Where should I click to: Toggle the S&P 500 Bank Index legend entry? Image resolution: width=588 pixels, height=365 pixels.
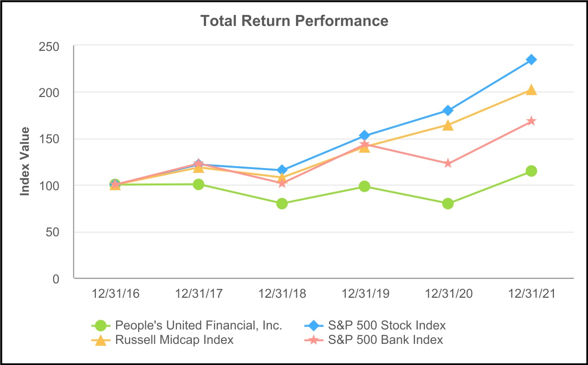coord(375,340)
